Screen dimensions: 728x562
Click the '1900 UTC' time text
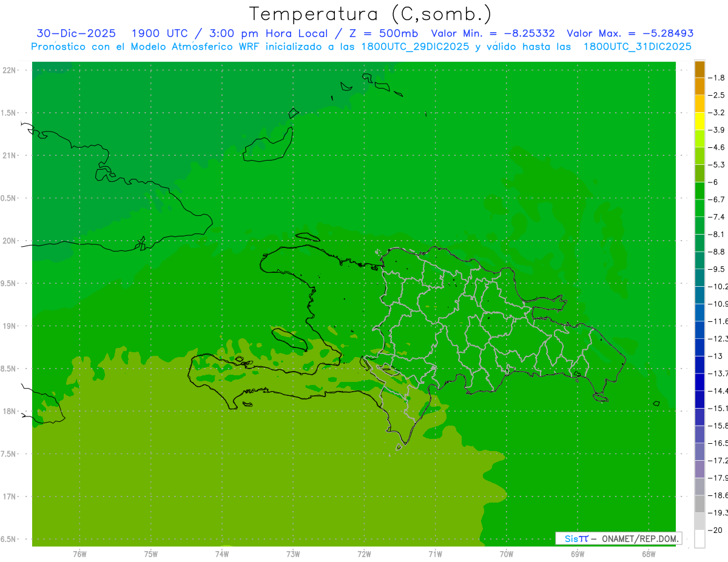coord(159,33)
